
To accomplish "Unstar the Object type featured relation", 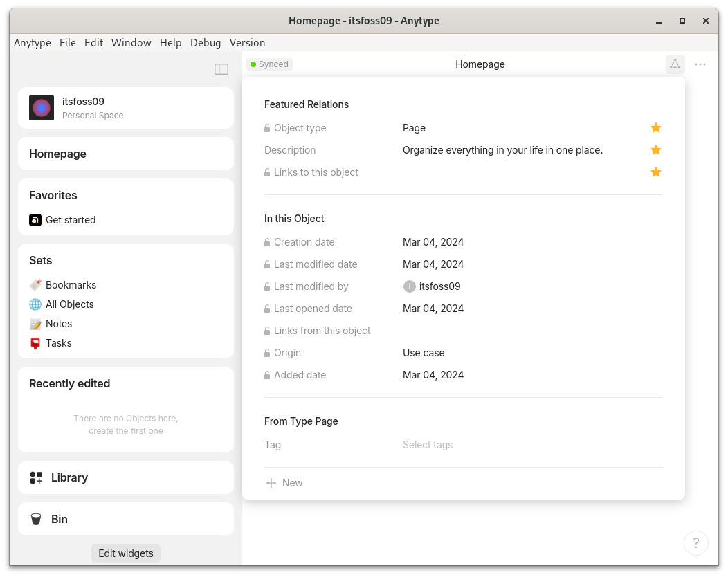I will (655, 127).
